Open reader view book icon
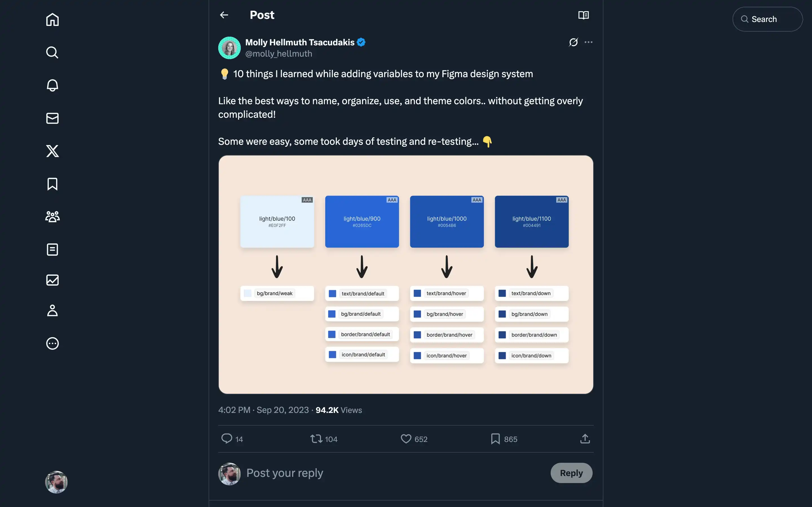812x507 pixels. click(584, 15)
